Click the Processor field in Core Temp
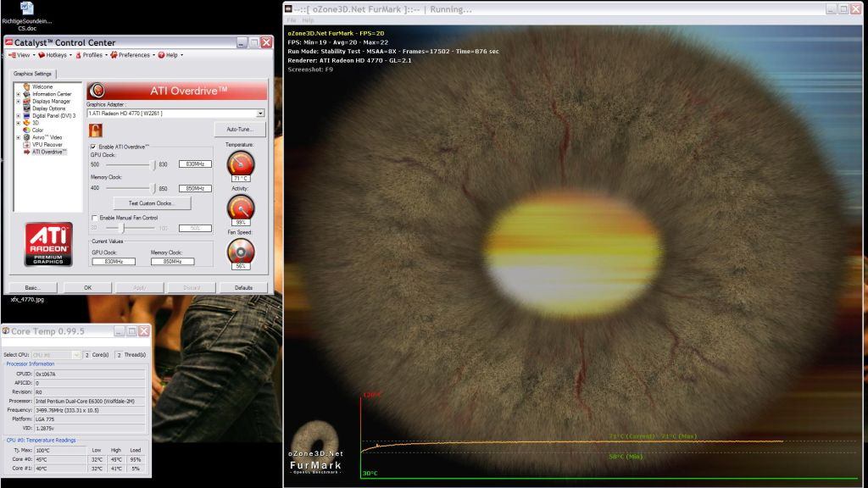The image size is (868, 488). click(x=90, y=401)
